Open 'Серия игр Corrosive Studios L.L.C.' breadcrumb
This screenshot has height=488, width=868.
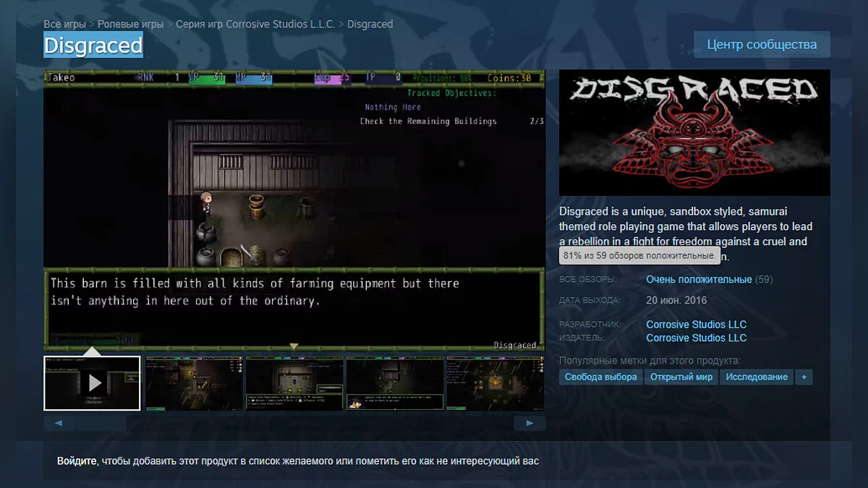256,24
